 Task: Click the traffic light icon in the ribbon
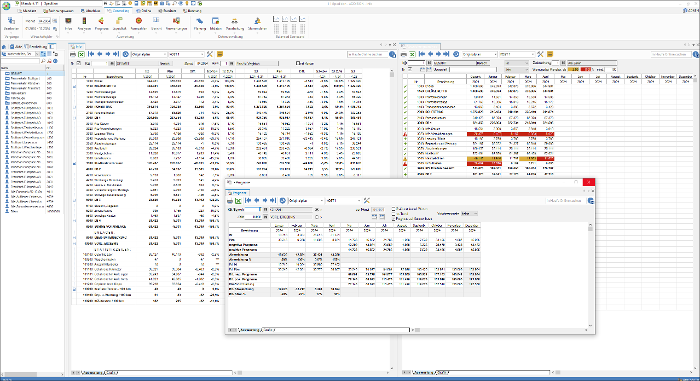coord(84,21)
